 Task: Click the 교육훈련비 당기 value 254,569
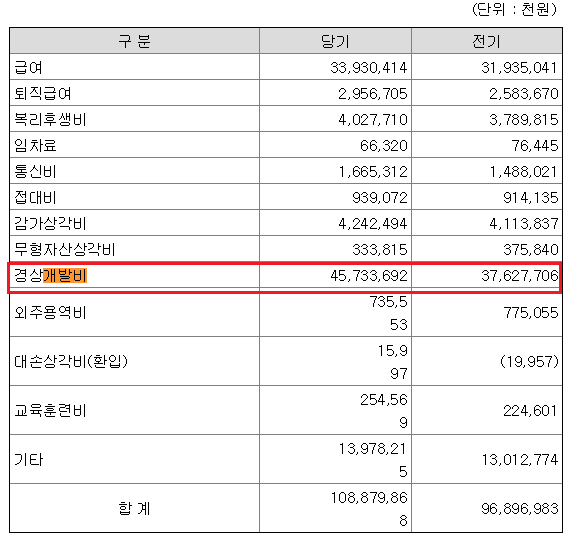click(384, 411)
